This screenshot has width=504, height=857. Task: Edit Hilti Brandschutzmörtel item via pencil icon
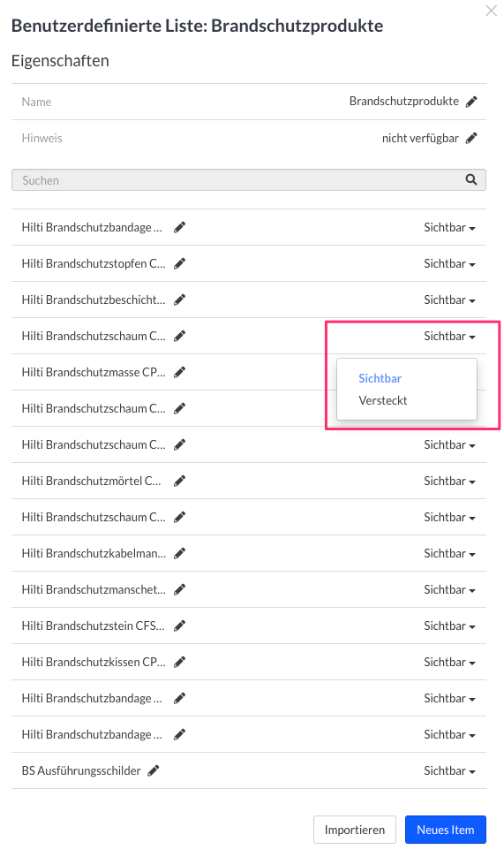click(x=180, y=481)
